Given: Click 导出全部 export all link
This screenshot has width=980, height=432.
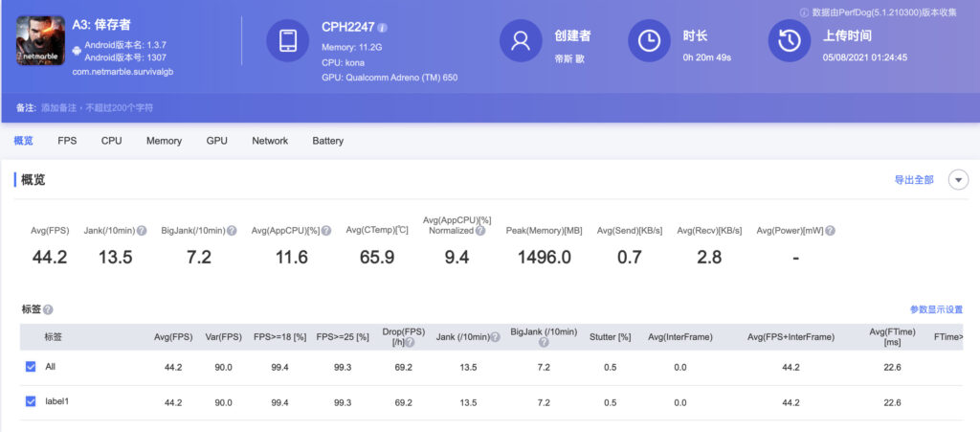Looking at the screenshot, I should pyautogui.click(x=914, y=180).
